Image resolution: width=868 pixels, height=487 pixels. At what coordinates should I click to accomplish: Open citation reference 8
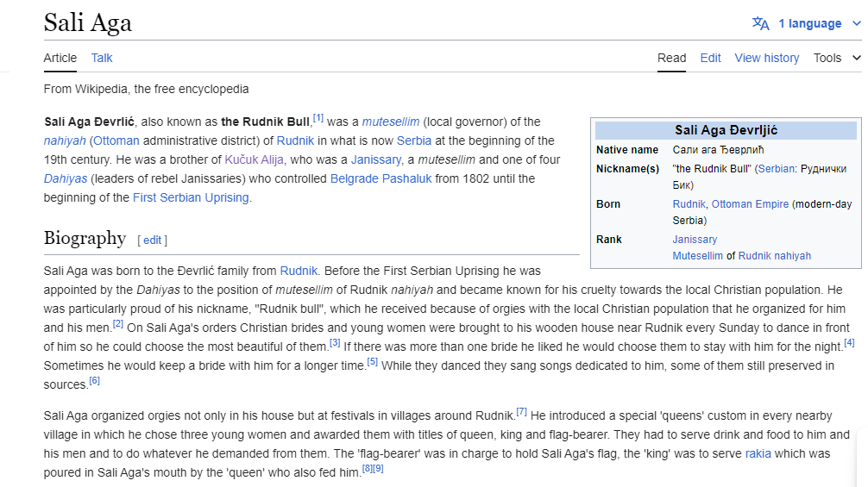(367, 468)
